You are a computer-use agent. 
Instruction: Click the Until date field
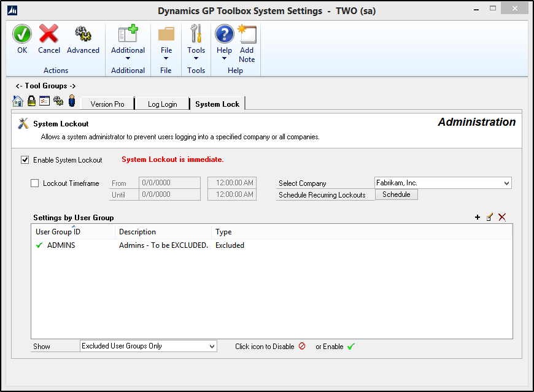click(x=169, y=194)
